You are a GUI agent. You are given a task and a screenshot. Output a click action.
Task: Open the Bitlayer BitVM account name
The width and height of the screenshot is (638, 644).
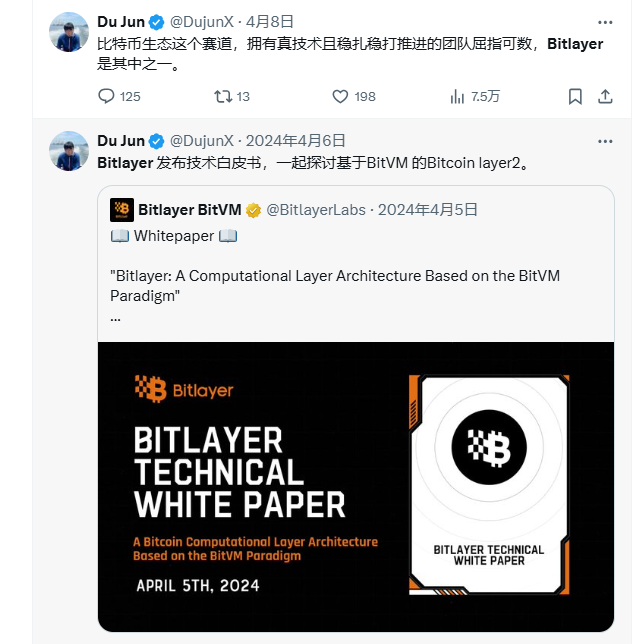click(190, 210)
